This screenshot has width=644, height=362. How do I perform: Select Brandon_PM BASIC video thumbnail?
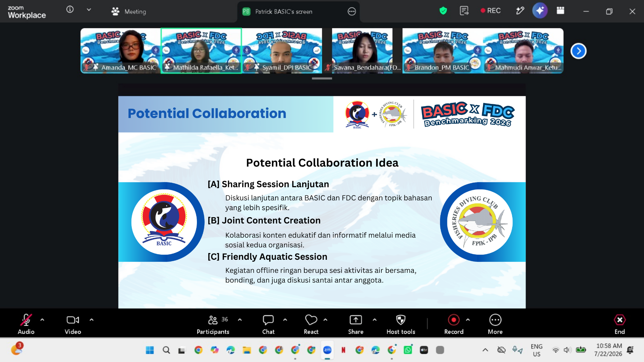(x=443, y=51)
